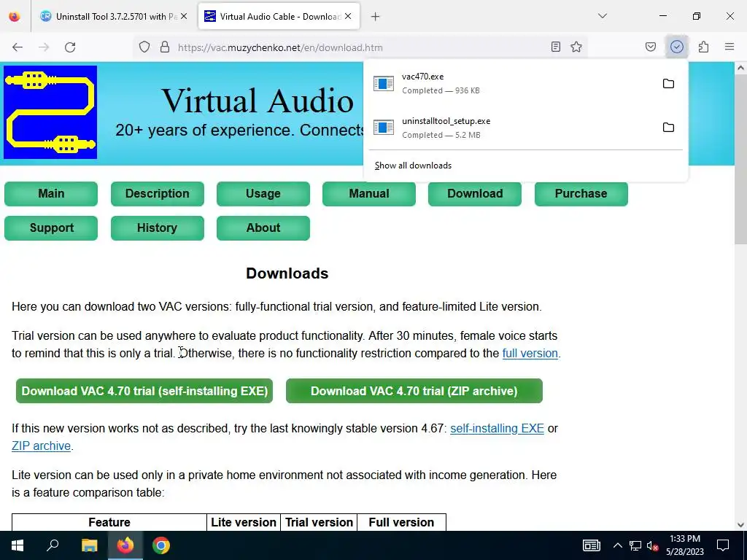Close the Uninstall Tool tab

click(x=184, y=16)
